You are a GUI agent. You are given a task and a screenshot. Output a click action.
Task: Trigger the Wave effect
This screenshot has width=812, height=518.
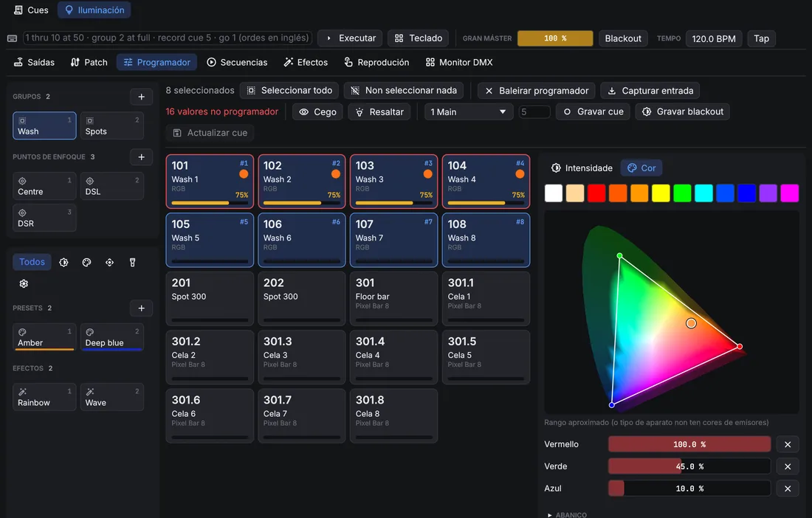[112, 397]
